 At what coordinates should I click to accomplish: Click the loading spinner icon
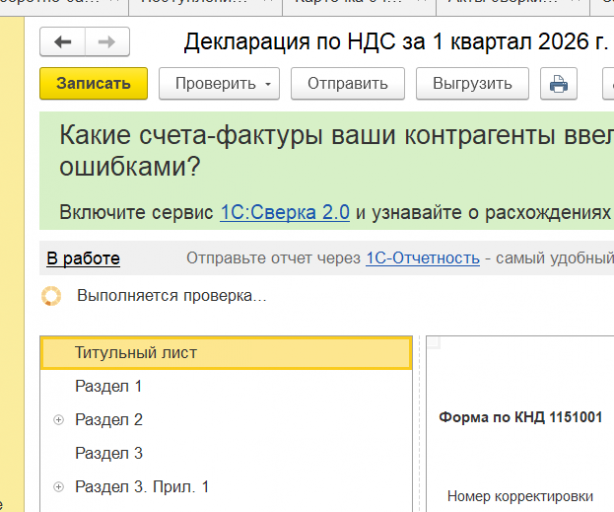click(51, 296)
